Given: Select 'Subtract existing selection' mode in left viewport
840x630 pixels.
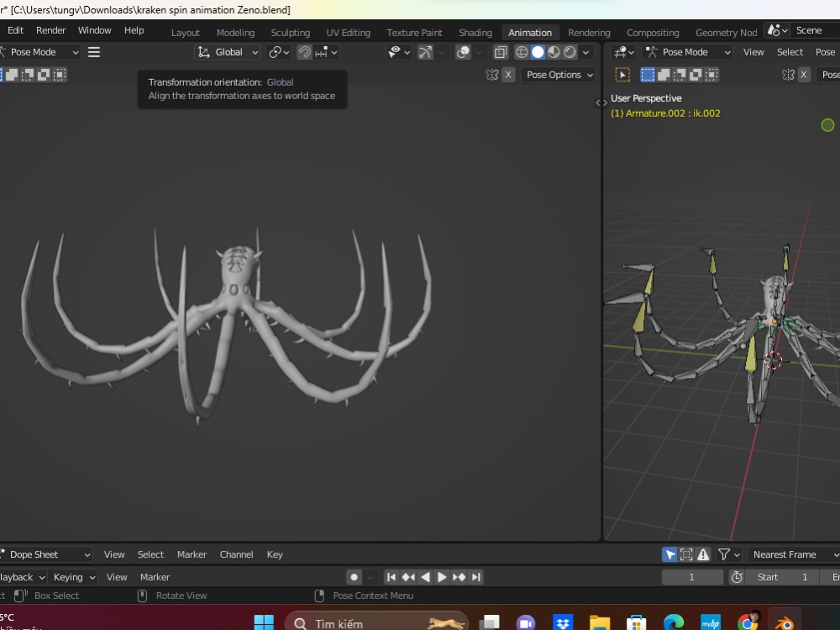Looking at the screenshot, I should coord(28,75).
